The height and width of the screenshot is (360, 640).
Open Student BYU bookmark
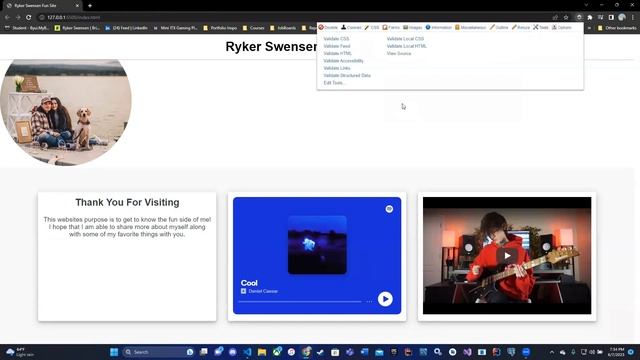(27, 28)
